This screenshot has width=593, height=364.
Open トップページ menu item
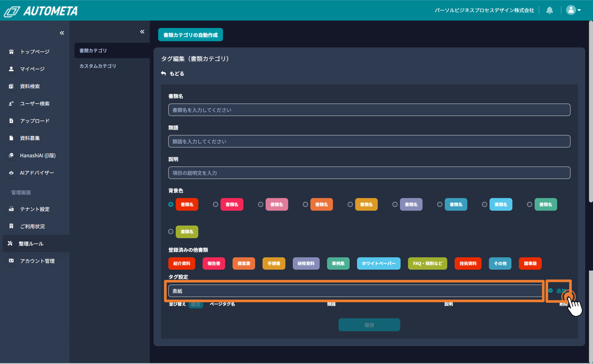pos(35,52)
